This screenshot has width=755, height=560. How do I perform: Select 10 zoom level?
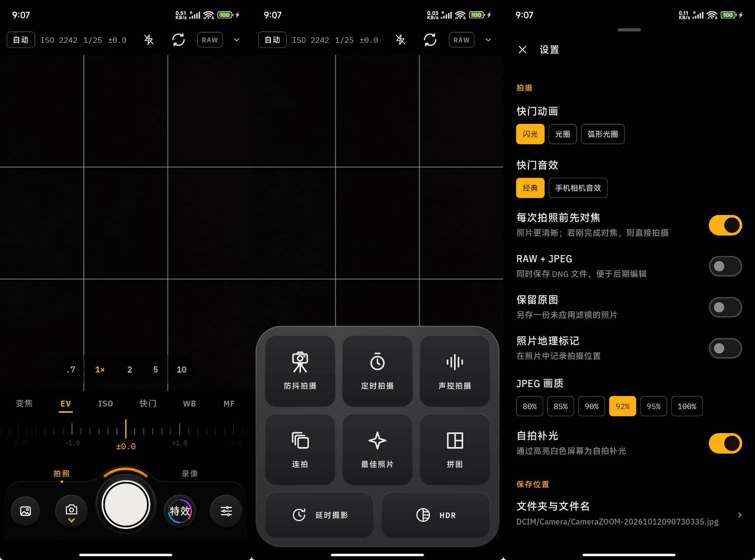181,370
